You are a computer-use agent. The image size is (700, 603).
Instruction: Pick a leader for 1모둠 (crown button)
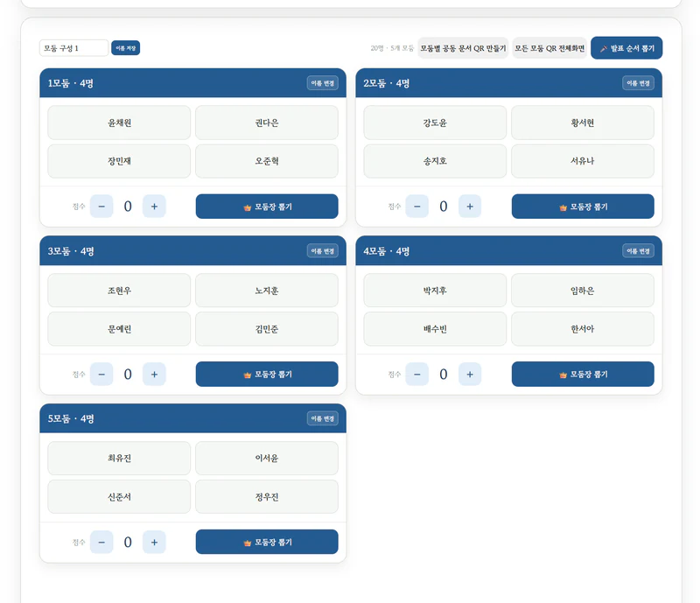(267, 207)
